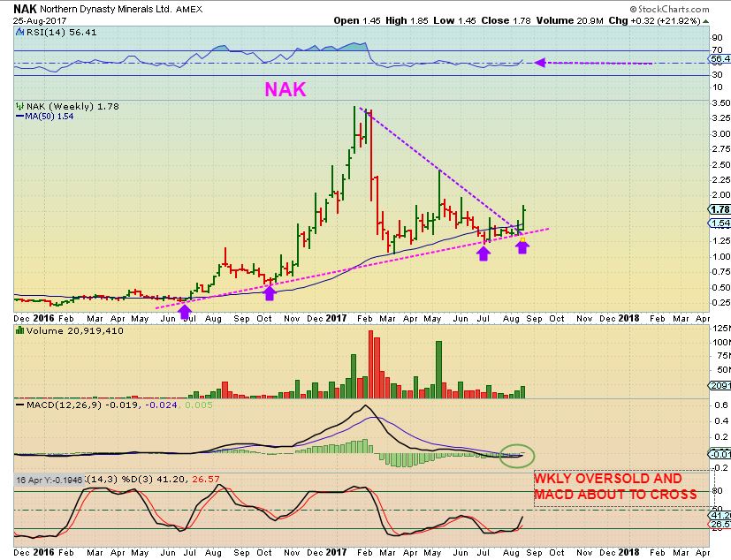Click the copyright StockCharts.com label
The image size is (731, 560).
tap(669, 9)
